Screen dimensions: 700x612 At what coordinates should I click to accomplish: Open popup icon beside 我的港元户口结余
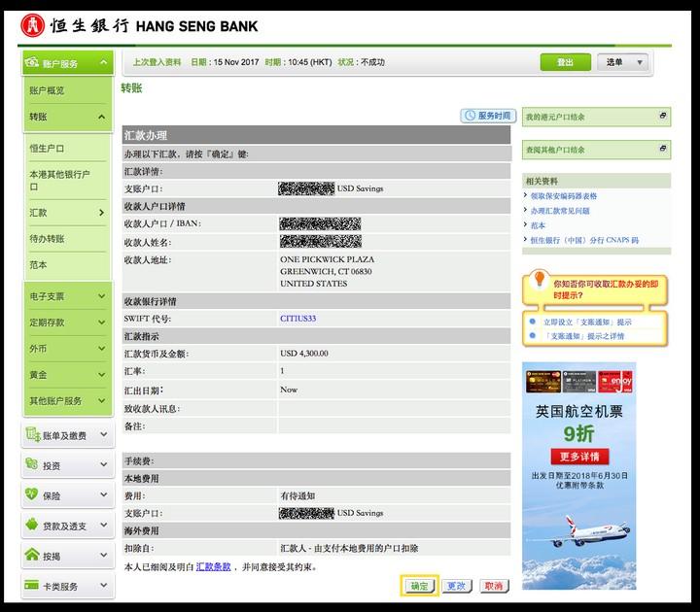coord(663,117)
